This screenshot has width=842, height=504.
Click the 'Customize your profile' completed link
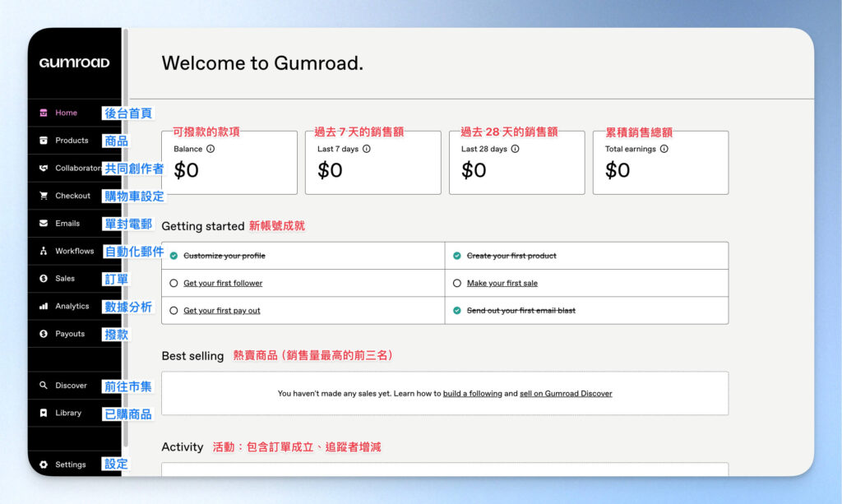(224, 256)
